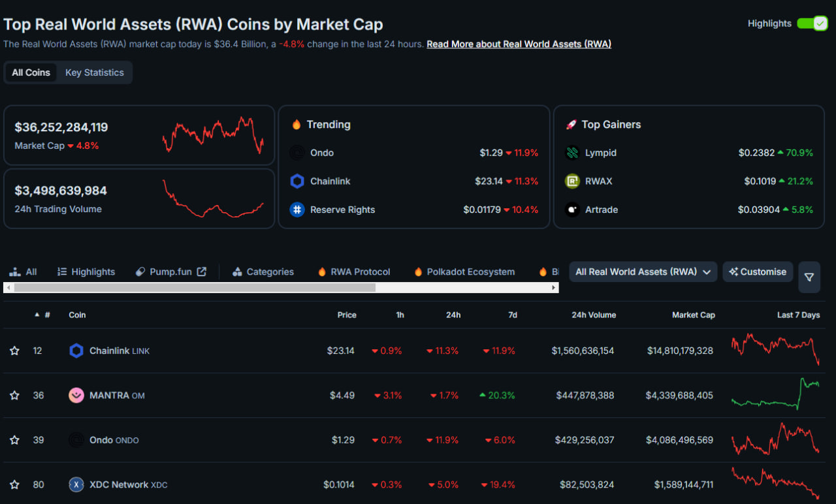Toggle the Highlights switch off
This screenshot has width=836, height=504.
[x=812, y=24]
